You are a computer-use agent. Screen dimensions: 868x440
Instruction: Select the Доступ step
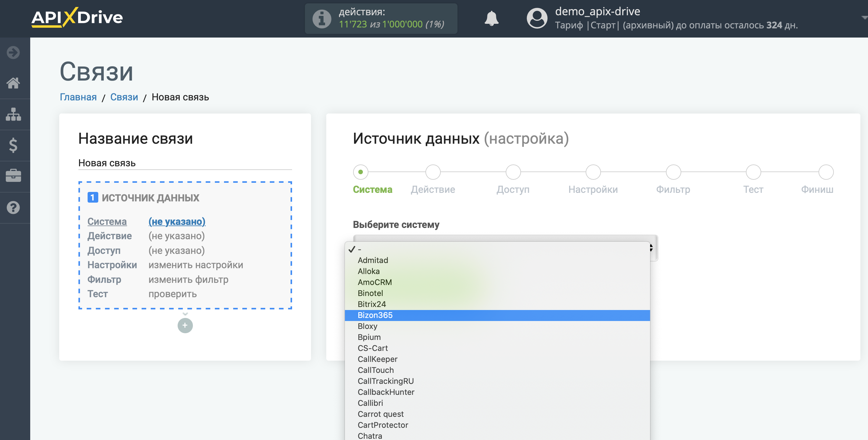(x=513, y=172)
